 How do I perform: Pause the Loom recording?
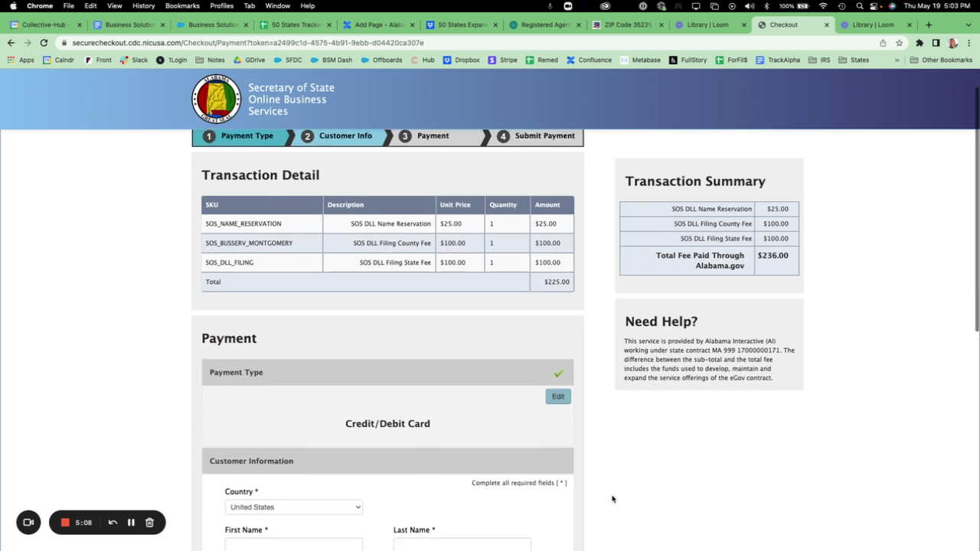pyautogui.click(x=131, y=523)
